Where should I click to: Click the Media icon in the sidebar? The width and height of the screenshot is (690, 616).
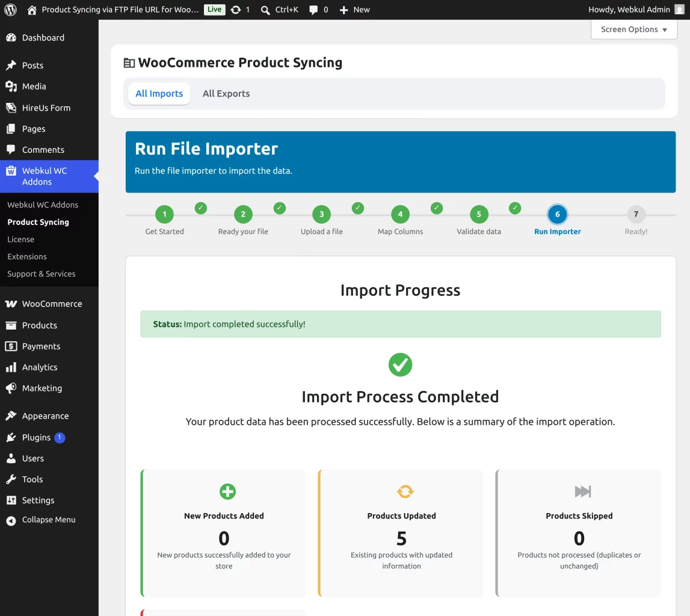point(11,87)
